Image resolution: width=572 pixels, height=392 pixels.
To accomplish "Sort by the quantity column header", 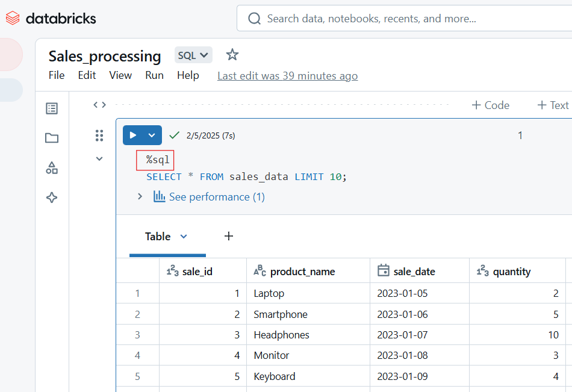I will tap(517, 271).
